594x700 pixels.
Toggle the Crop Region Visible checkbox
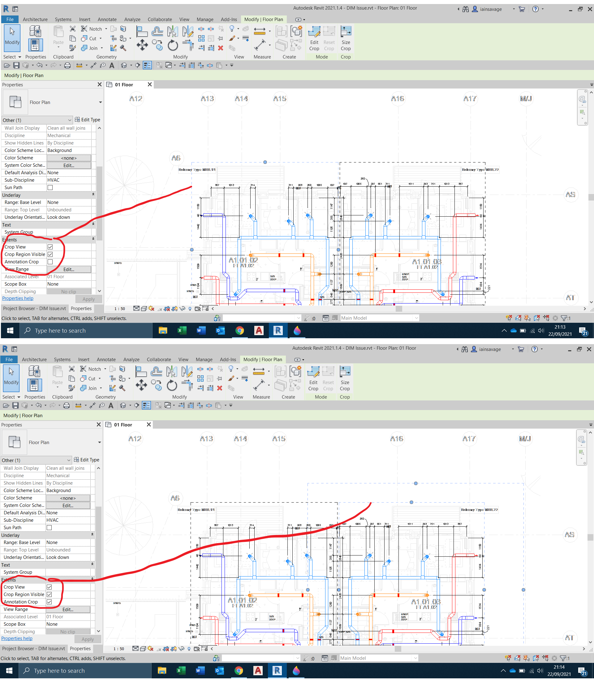point(50,254)
